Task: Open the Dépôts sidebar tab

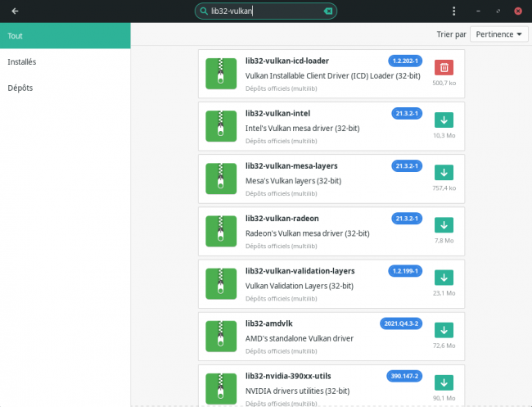Action: click(65, 88)
